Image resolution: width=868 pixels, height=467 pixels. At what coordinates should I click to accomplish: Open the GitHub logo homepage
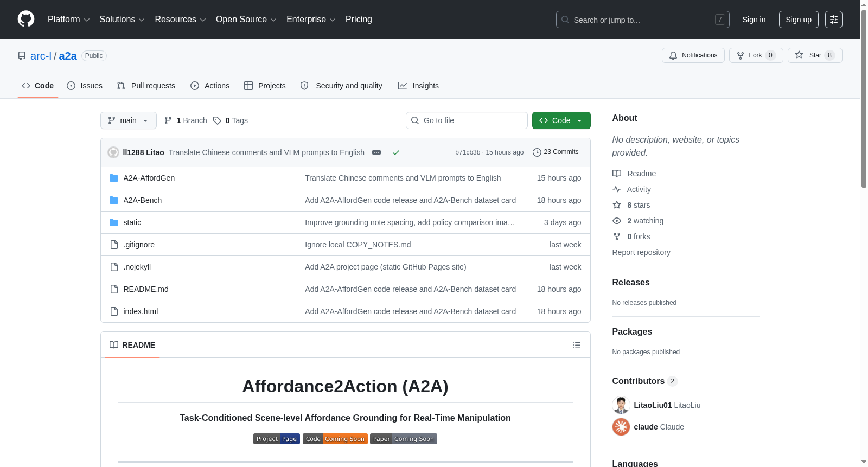coord(26,20)
